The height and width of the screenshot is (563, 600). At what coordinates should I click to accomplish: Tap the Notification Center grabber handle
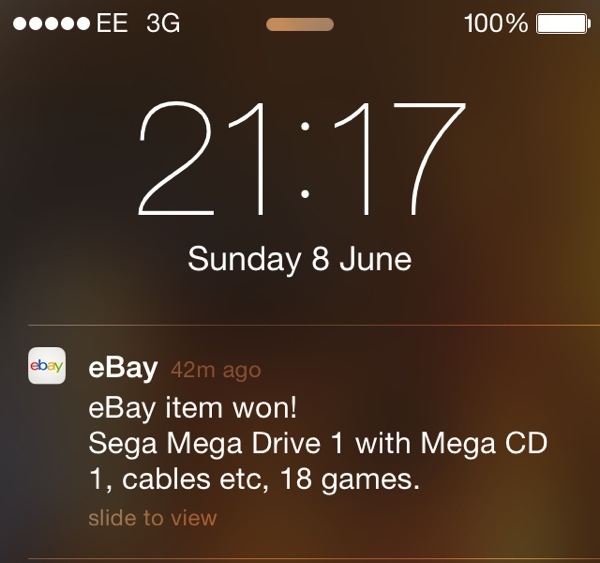300,24
